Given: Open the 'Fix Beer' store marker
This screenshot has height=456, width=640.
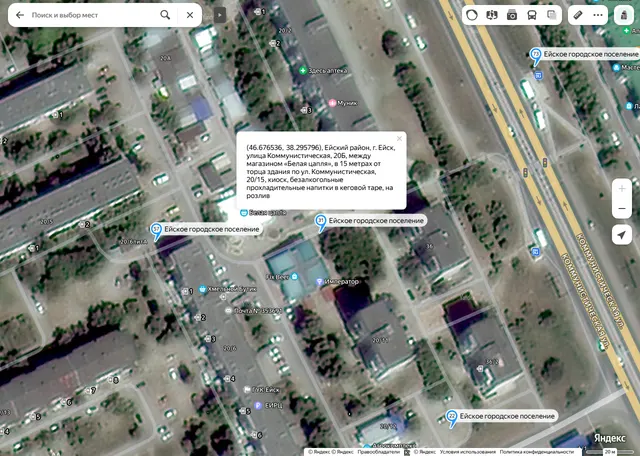Looking at the screenshot, I should pyautogui.click(x=294, y=277).
